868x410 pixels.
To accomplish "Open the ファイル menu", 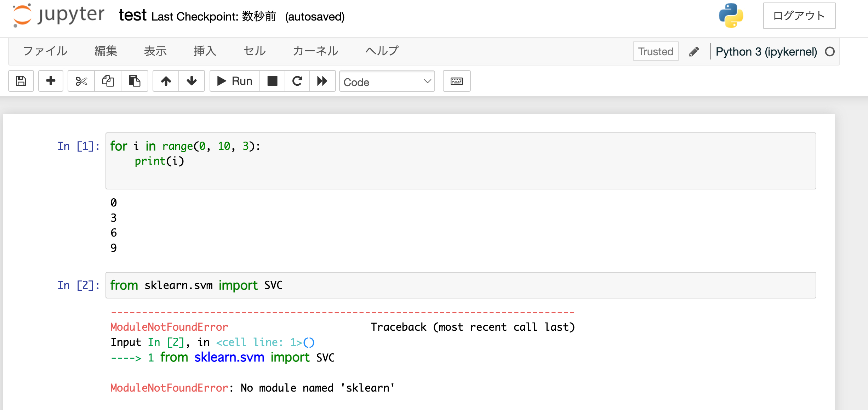I will point(45,51).
